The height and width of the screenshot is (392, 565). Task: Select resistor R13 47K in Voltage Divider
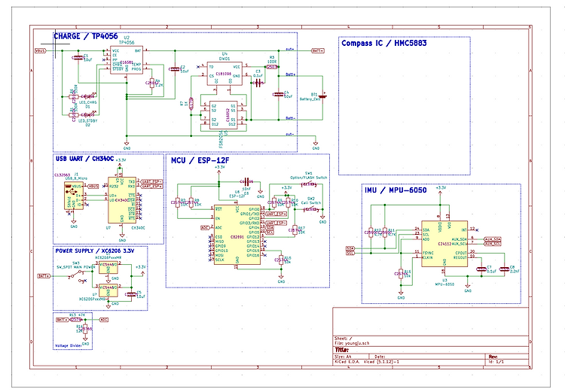point(75,320)
